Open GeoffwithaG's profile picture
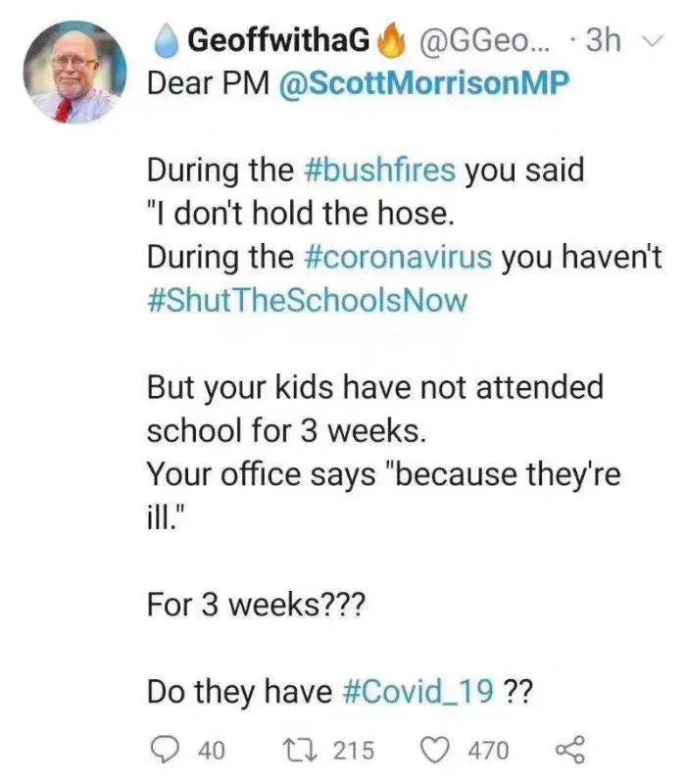The width and height of the screenshot is (686, 784). (x=74, y=74)
